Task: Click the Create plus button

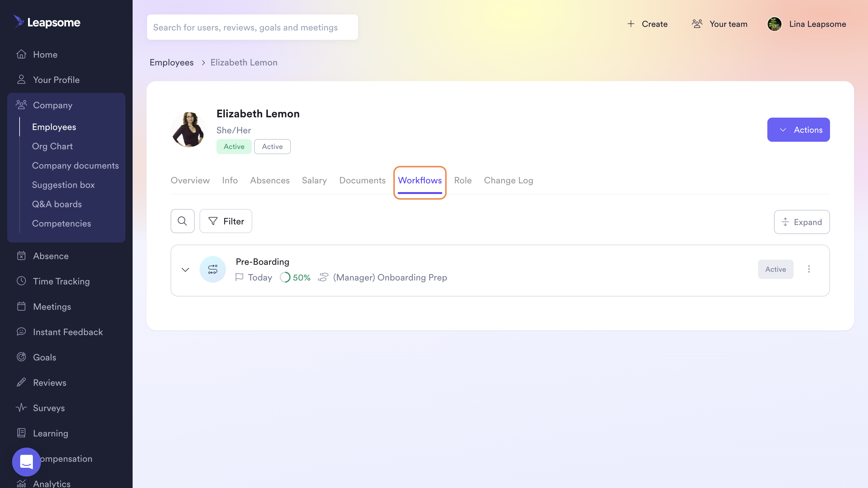Action: [647, 24]
